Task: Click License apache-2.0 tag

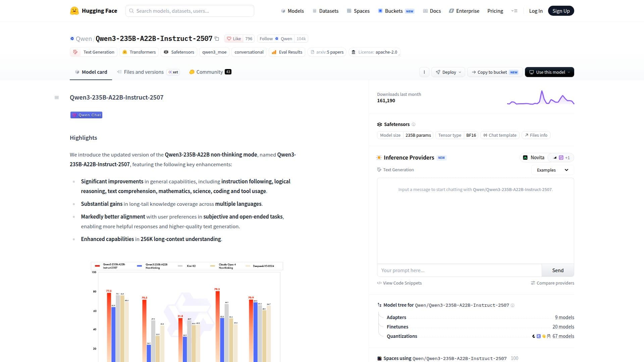Action: 374,52
